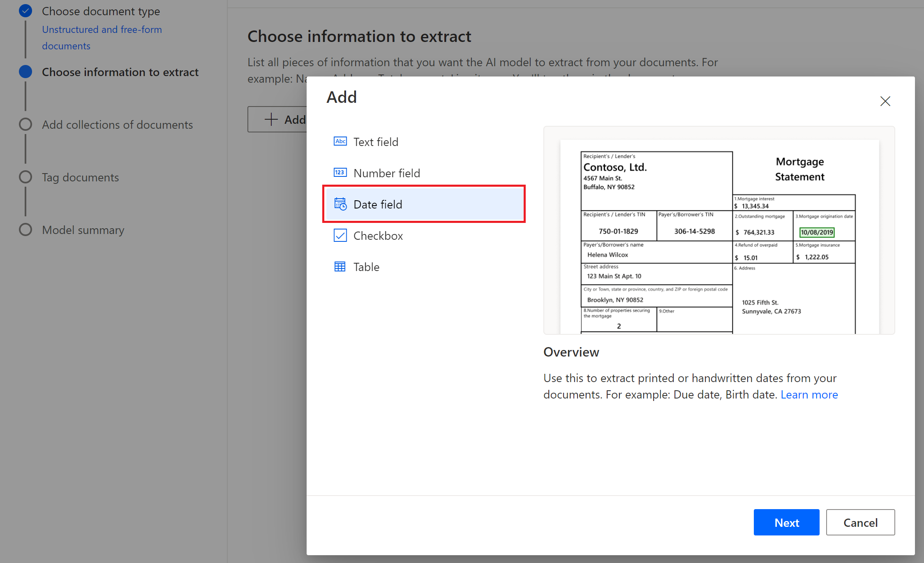Click the mortgage statement document thumbnail
The width and height of the screenshot is (924, 563).
tap(719, 238)
